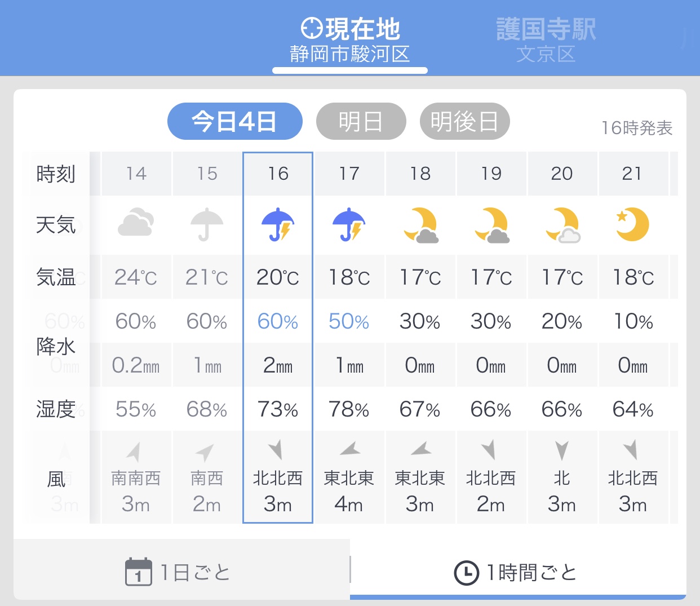Viewport: 700px width, 606px height.
Task: Tap the thunderstorm umbrella icon at 16時
Action: pos(278,224)
